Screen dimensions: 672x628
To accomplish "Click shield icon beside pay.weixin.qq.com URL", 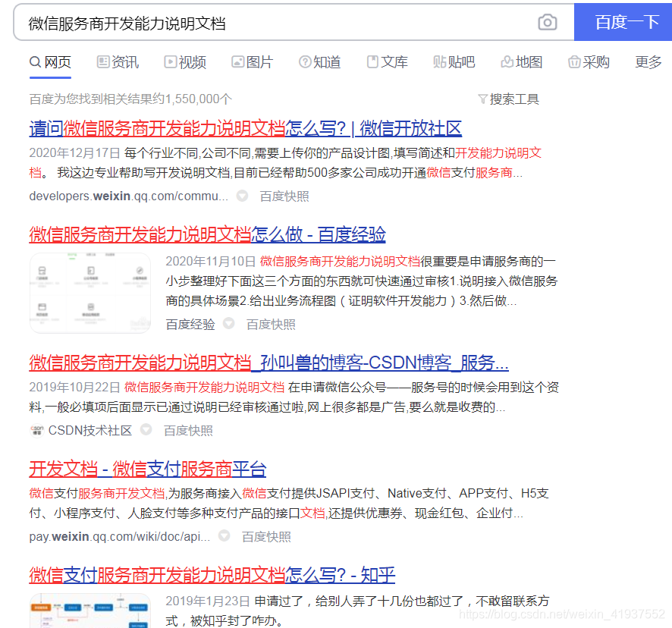I will [225, 535].
